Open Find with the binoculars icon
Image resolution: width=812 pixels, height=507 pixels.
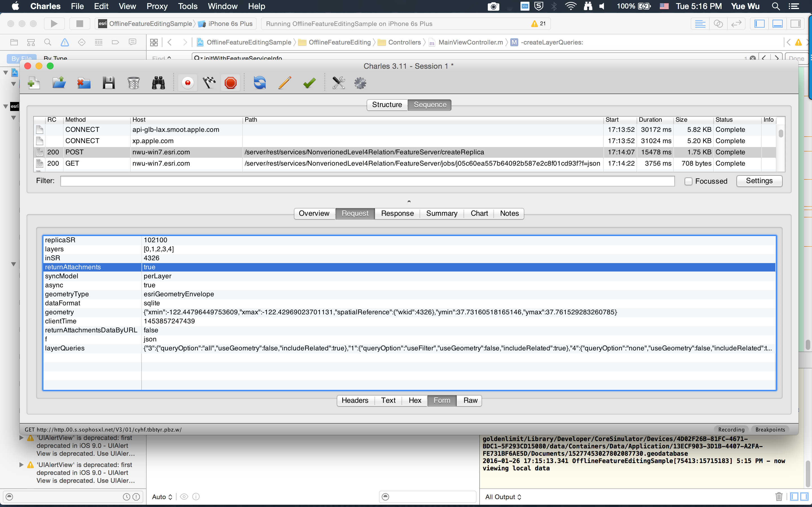point(158,83)
